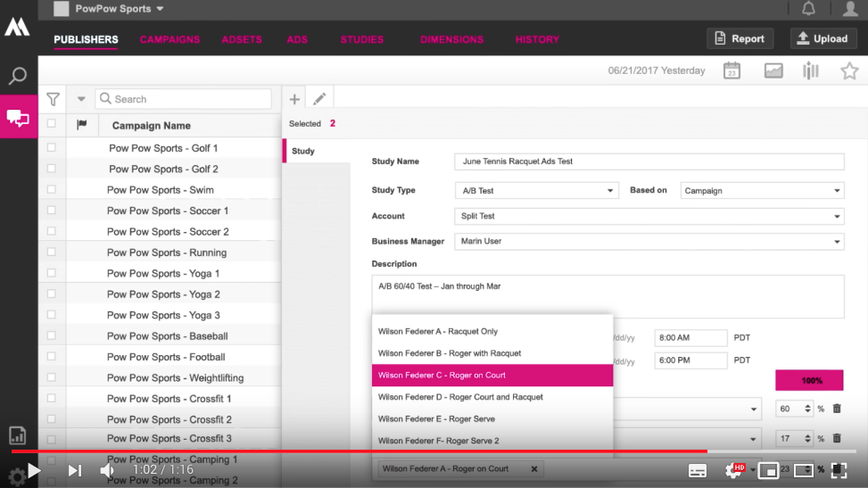
Task: Open the user profile icon
Action: 850,8
